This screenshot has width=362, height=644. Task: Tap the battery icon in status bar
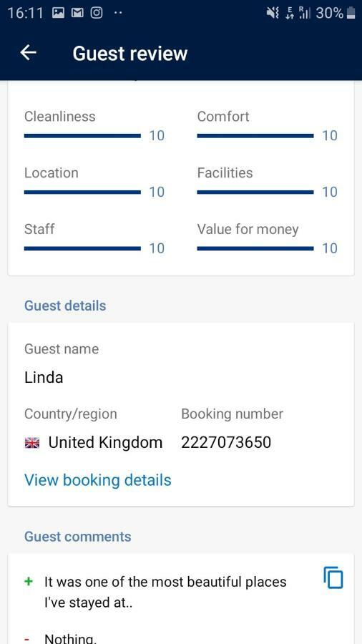(x=351, y=13)
